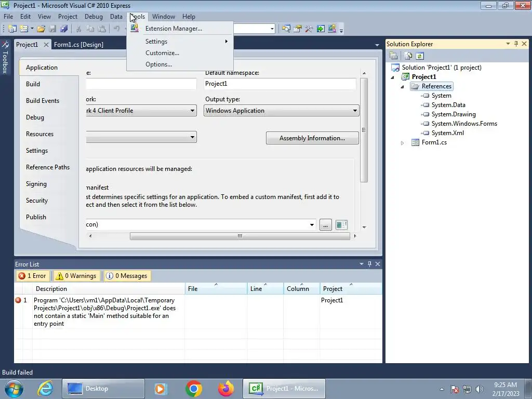Image resolution: width=532 pixels, height=399 pixels.
Task: Open the File menu
Action: 8,17
